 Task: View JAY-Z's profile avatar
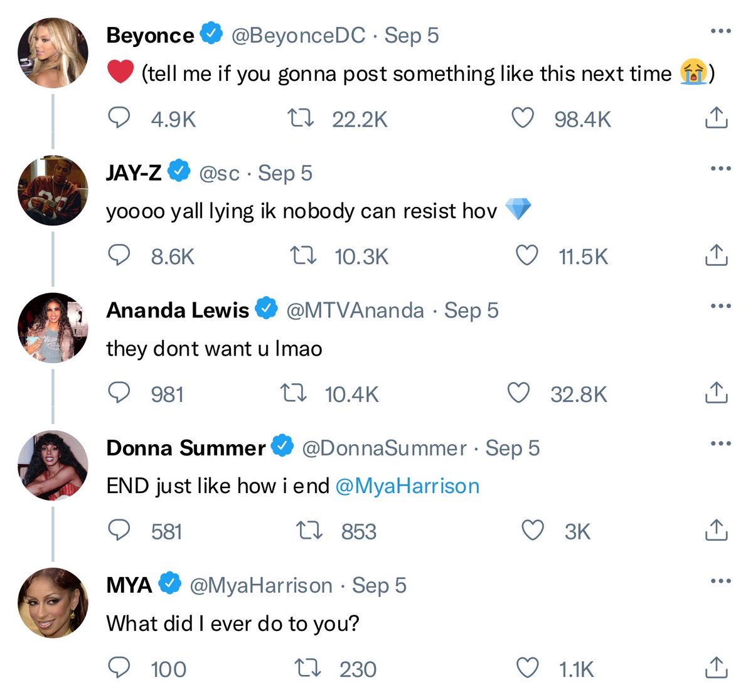pos(53,191)
